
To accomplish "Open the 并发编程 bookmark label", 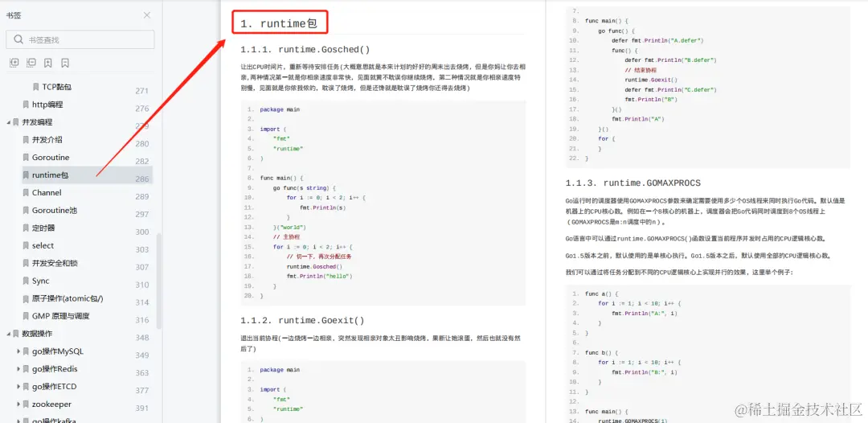I will coord(37,122).
